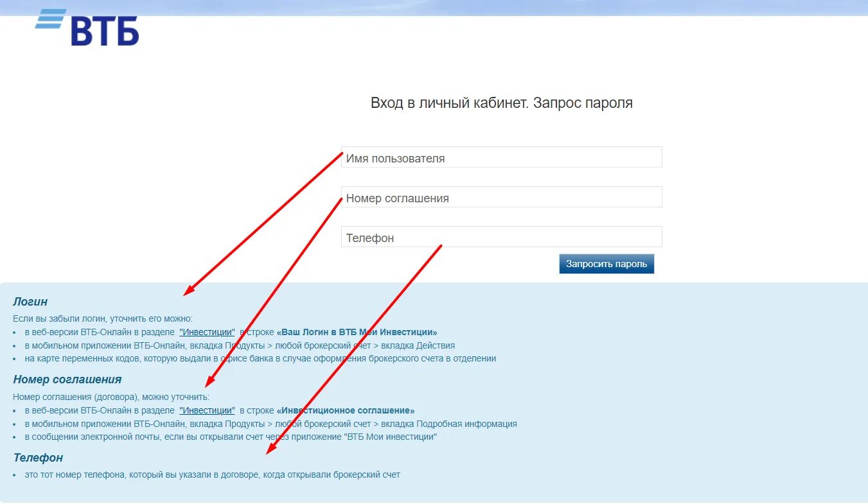
Task: Focus the Имя пользователя input field
Action: 501,157
